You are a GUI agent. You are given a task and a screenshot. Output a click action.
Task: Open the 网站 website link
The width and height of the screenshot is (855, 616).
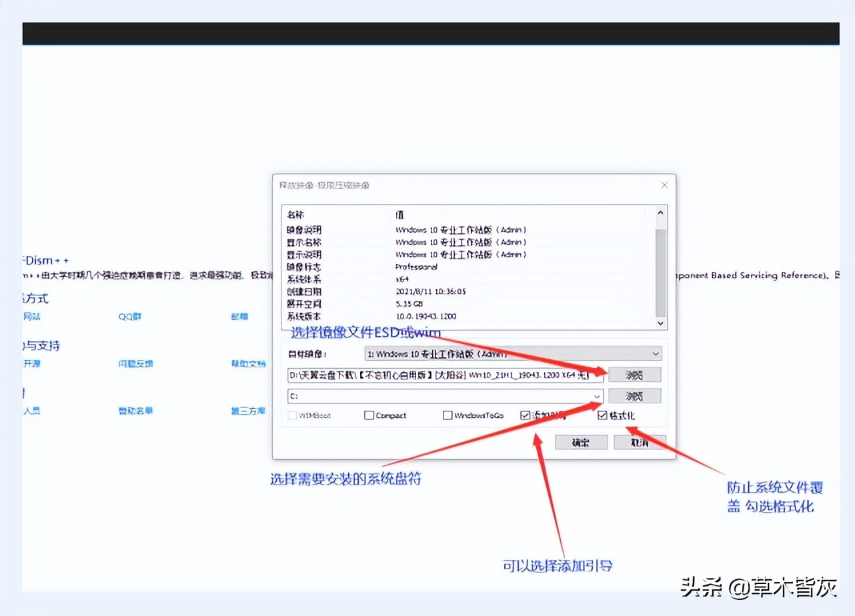click(x=32, y=317)
